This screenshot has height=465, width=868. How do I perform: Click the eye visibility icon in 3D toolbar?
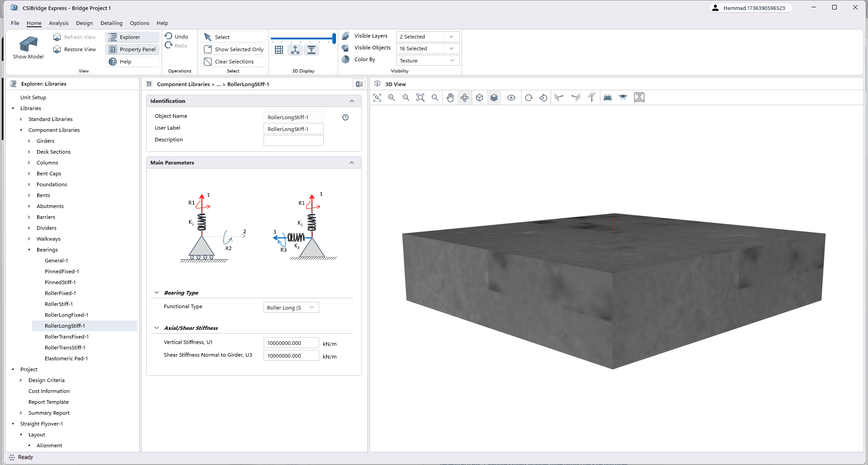click(x=511, y=97)
